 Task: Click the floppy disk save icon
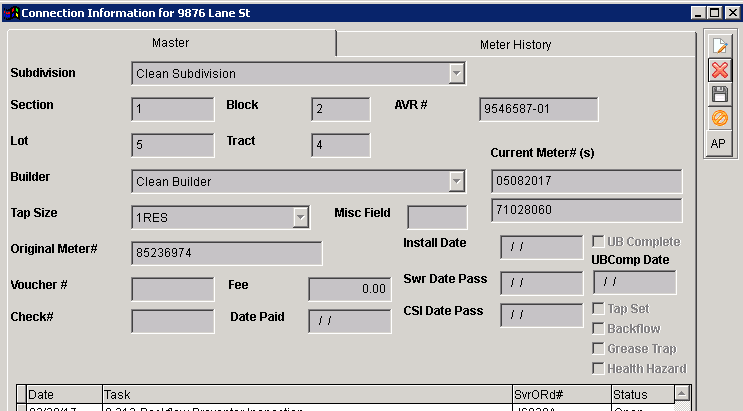719,94
